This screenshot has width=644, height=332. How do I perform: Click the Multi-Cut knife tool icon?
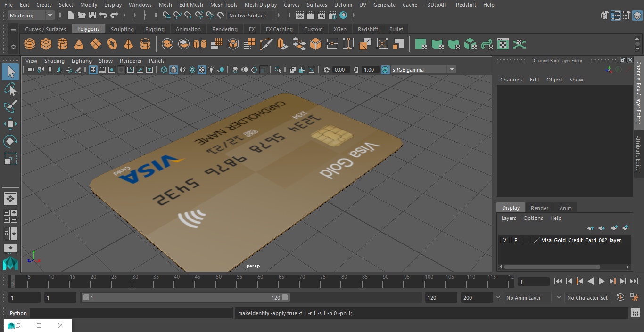pos(266,44)
